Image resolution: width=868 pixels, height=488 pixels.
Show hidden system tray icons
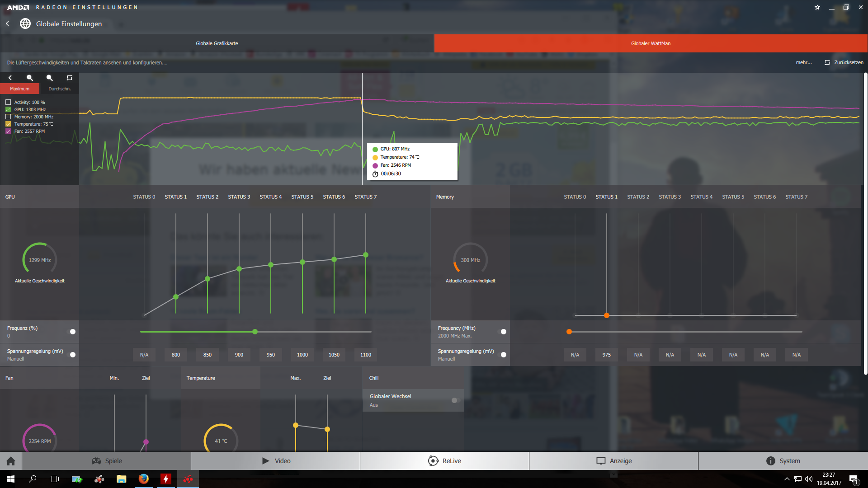pos(787,479)
